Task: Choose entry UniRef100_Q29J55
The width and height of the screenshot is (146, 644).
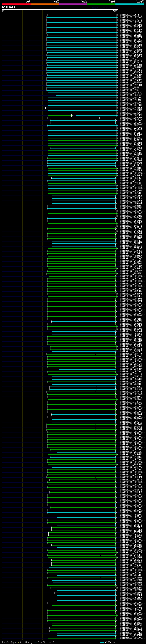Action: coord(131,128)
